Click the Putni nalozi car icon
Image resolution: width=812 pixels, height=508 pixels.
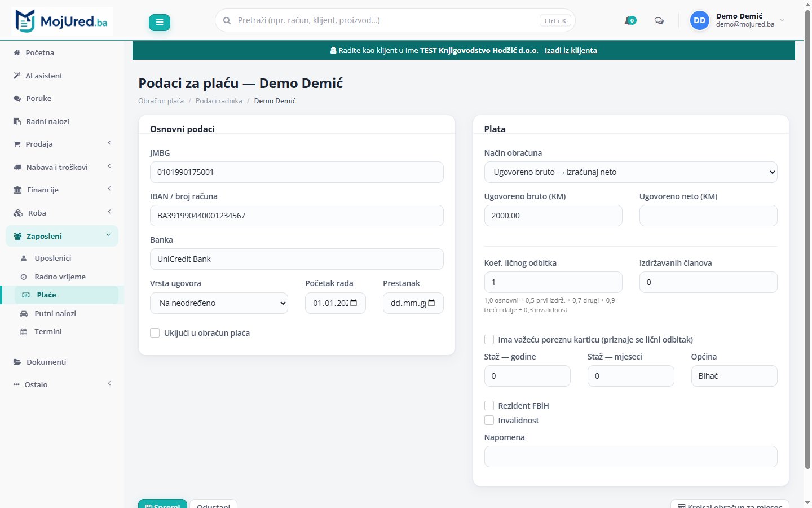(24, 313)
